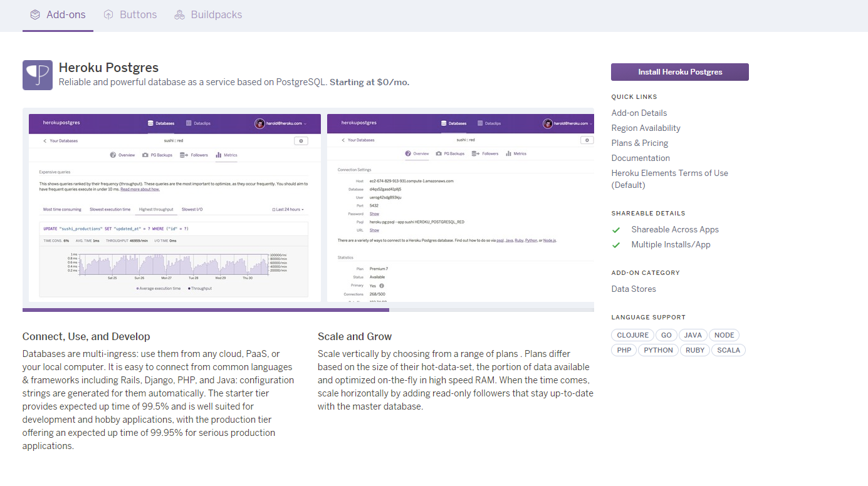
Task: Select the JAVA language icon pill
Action: coord(693,334)
